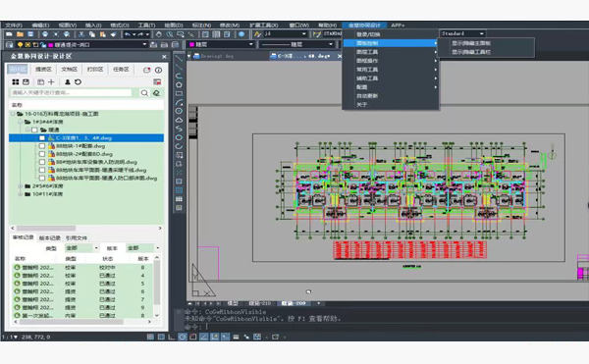Viewport: 589px width, 364px height.
Task: Check the box for 88地块-1#配套.dwg
Action: pos(42,146)
